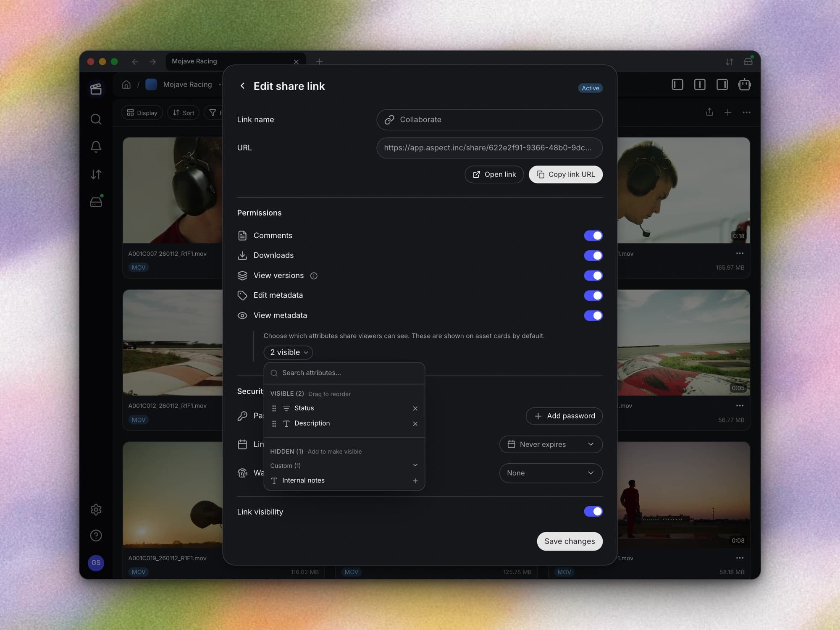The image size is (840, 630).
Task: Click Mojave Racing breadcrumb
Action: 187,84
